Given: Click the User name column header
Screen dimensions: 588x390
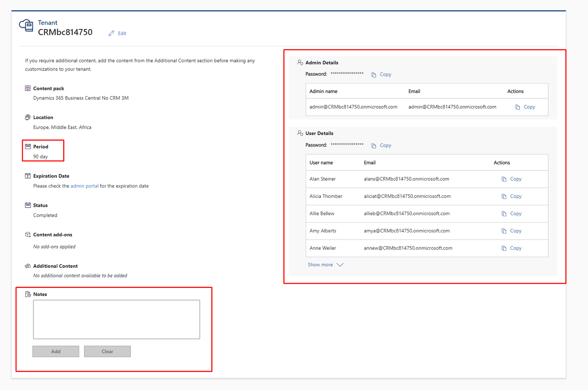Looking at the screenshot, I should coord(321,162).
